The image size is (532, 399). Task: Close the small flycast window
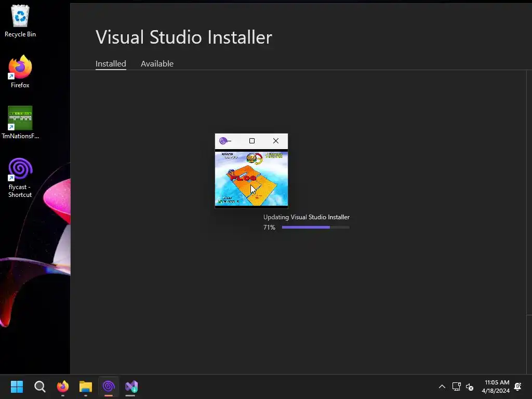pyautogui.click(x=276, y=141)
